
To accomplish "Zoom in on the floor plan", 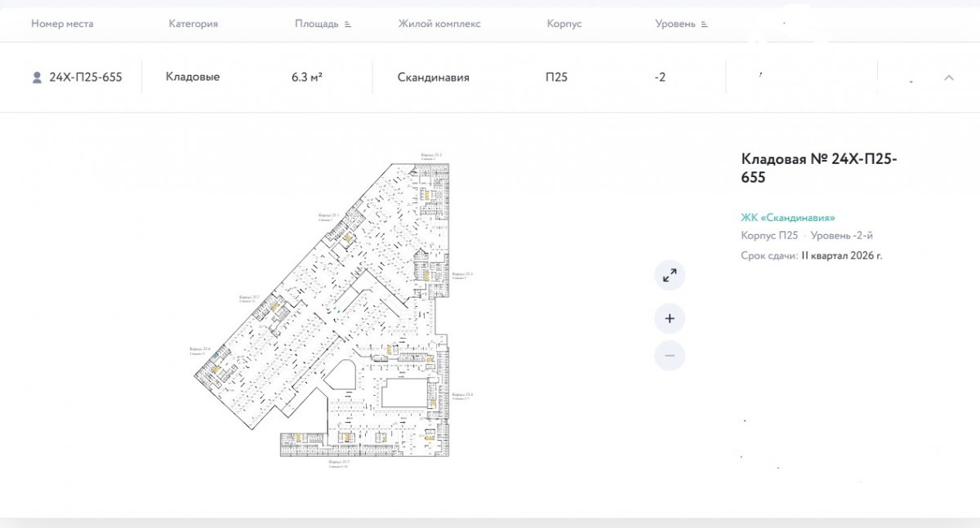I will pyautogui.click(x=670, y=318).
